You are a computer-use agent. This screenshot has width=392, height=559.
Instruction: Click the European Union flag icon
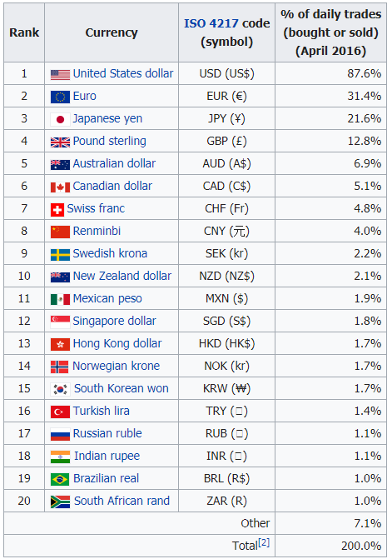[60, 97]
